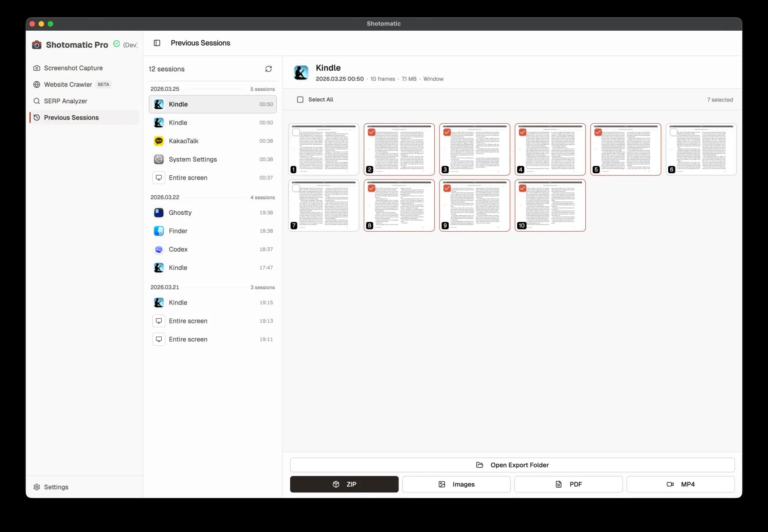Export frames as MP4 video
This screenshot has height=532, width=768.
tap(680, 484)
